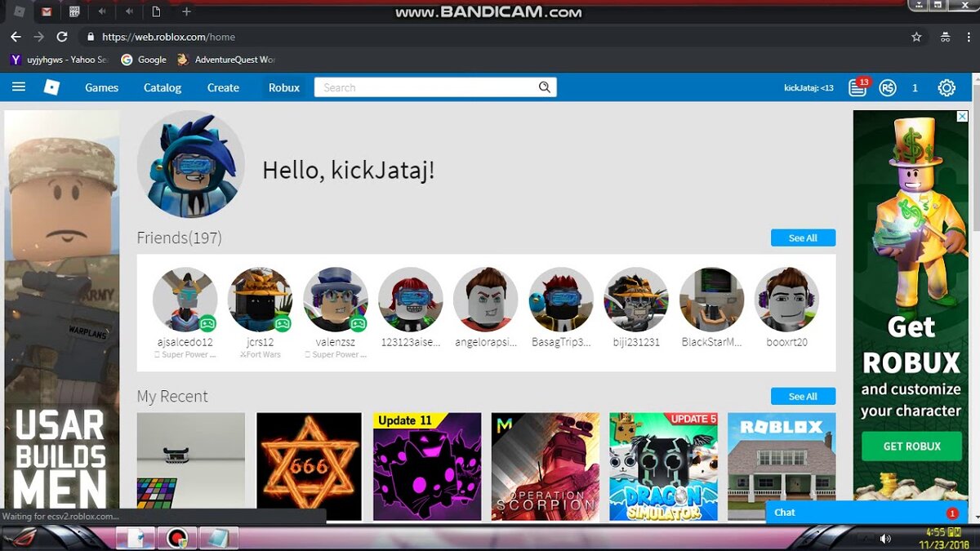The height and width of the screenshot is (551, 980).
Task: Click the green in-game icon on valenzsz
Action: tap(358, 323)
